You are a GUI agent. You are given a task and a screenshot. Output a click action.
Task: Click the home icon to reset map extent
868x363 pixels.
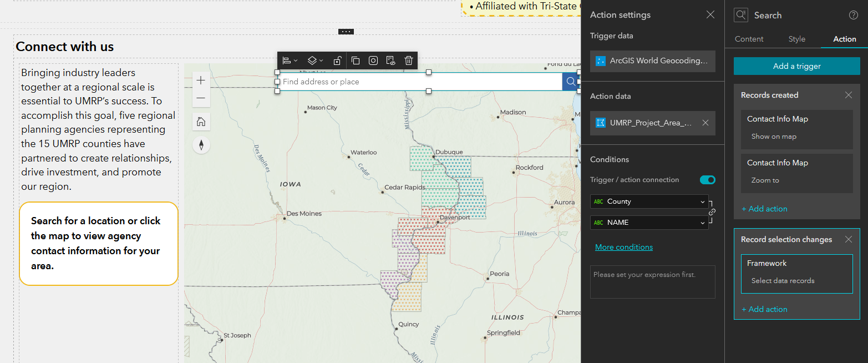tap(201, 122)
